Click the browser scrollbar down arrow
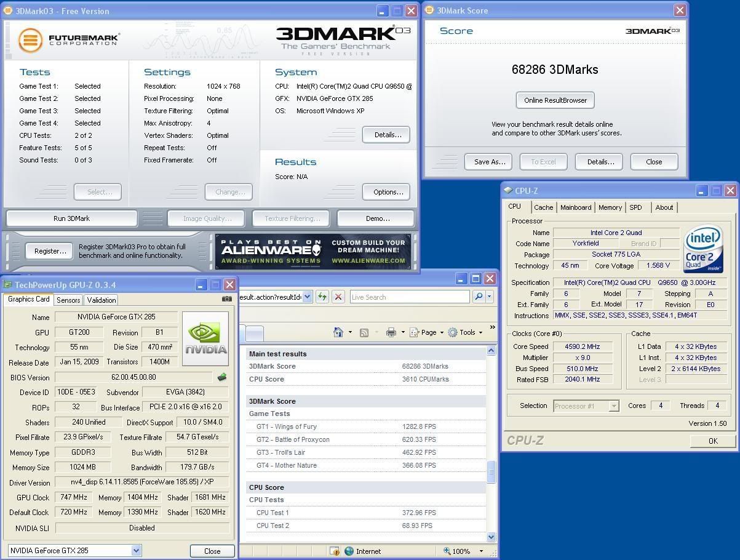 coord(491,537)
